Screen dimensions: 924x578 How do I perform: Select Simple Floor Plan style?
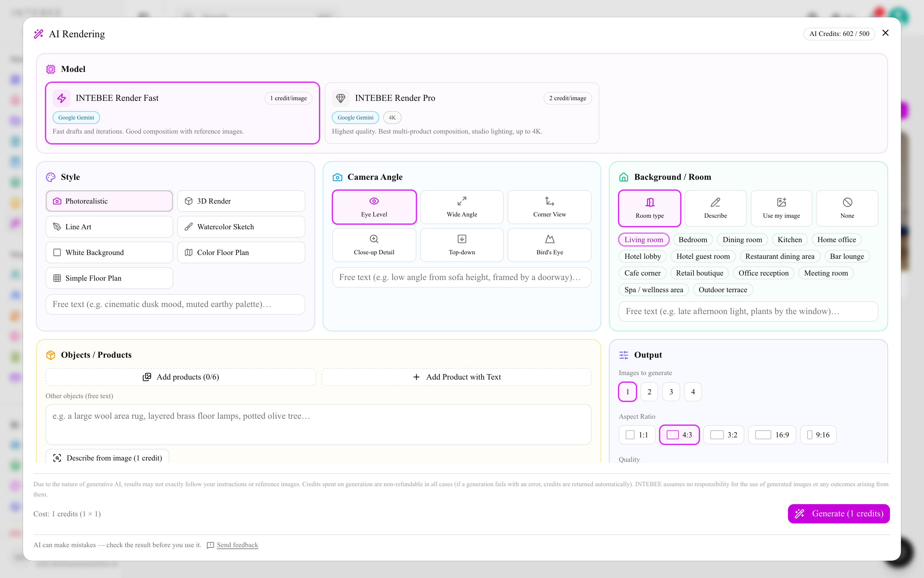click(109, 278)
